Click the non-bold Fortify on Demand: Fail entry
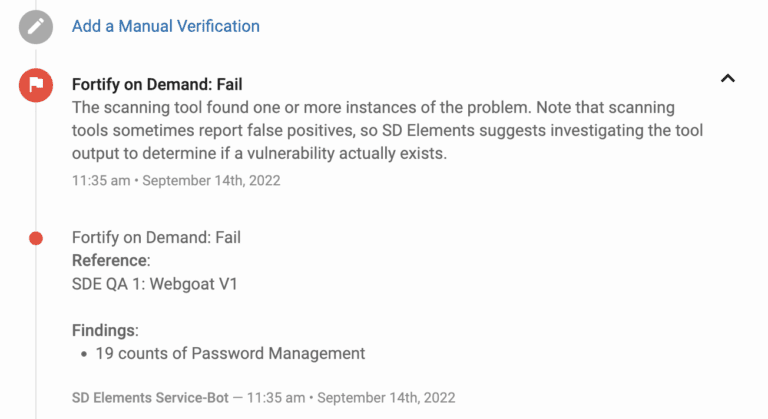 coord(156,238)
